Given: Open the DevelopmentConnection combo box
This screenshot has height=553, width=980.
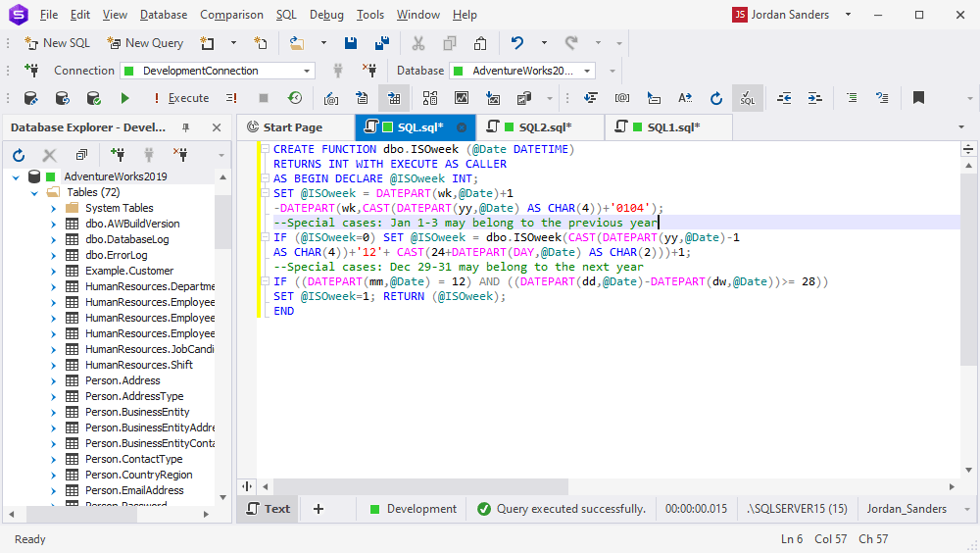Looking at the screenshot, I should tap(217, 71).
